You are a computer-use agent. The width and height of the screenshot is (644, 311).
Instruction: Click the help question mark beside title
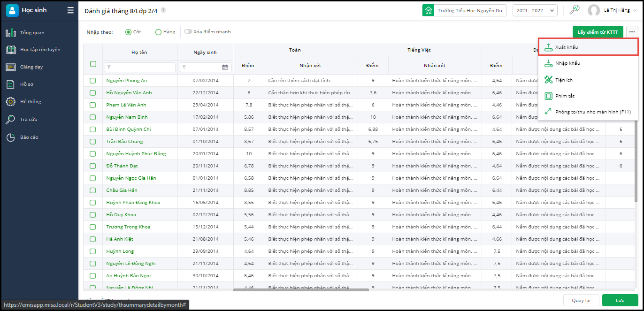click(x=163, y=10)
